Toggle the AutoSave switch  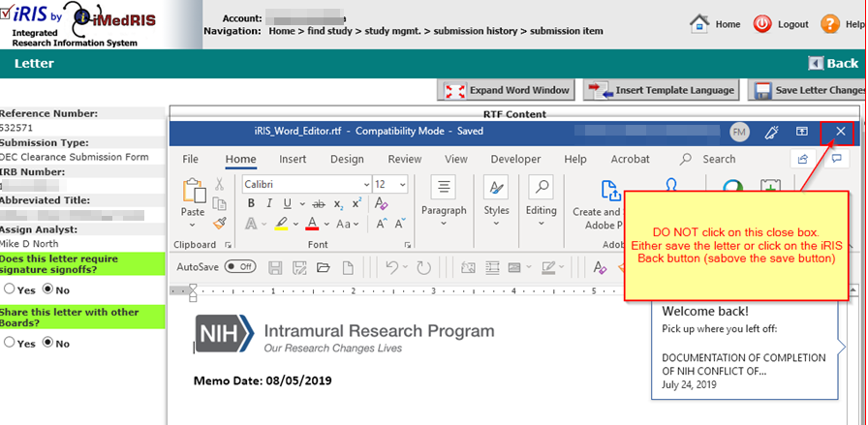[240, 266]
